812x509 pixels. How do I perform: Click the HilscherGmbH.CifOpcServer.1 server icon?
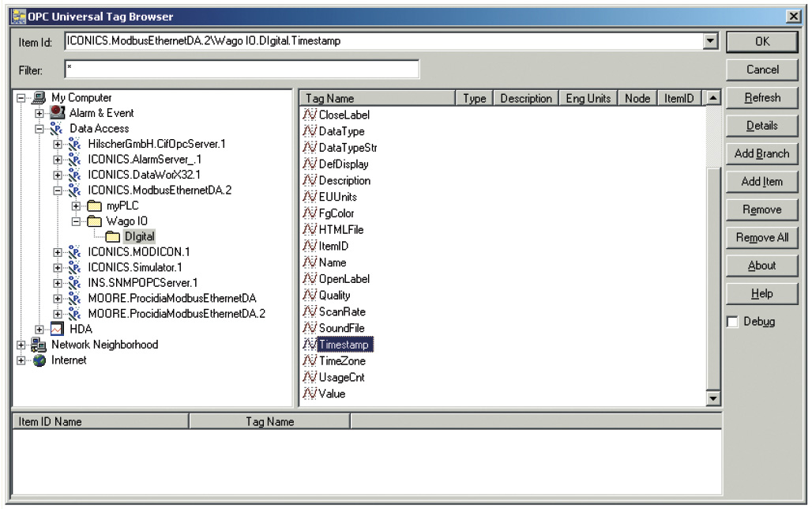tap(76, 144)
